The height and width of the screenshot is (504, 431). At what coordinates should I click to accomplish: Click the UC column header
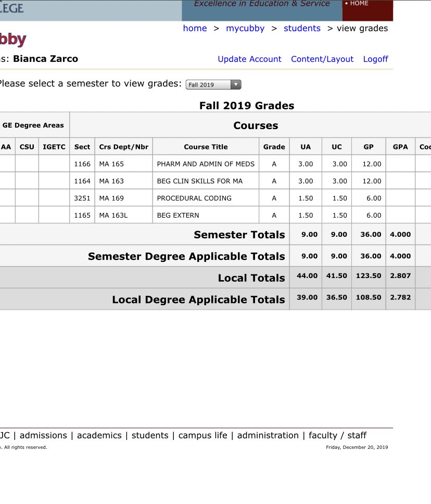[x=337, y=147]
